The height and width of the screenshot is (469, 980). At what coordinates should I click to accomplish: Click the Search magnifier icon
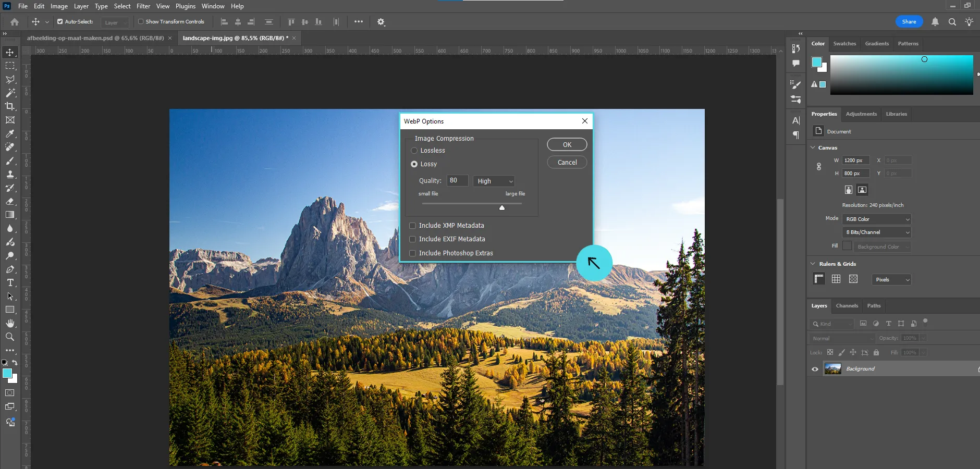pyautogui.click(x=952, y=22)
